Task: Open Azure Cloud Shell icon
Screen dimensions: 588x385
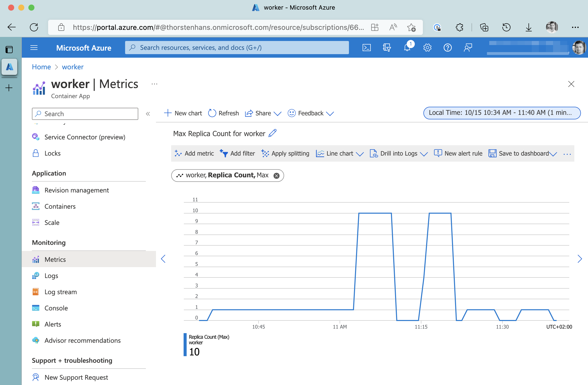Action: click(366, 48)
